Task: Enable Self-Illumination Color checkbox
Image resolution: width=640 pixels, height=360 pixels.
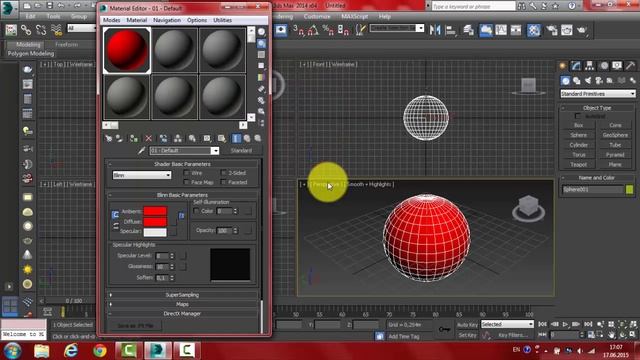Action: coord(196,211)
